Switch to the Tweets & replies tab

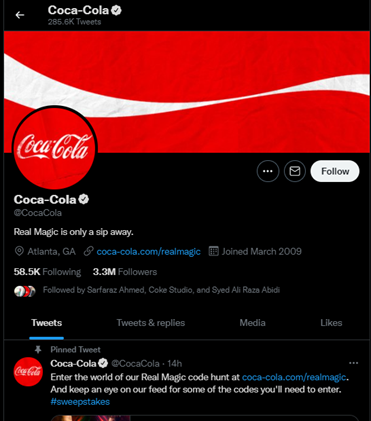[x=151, y=323]
